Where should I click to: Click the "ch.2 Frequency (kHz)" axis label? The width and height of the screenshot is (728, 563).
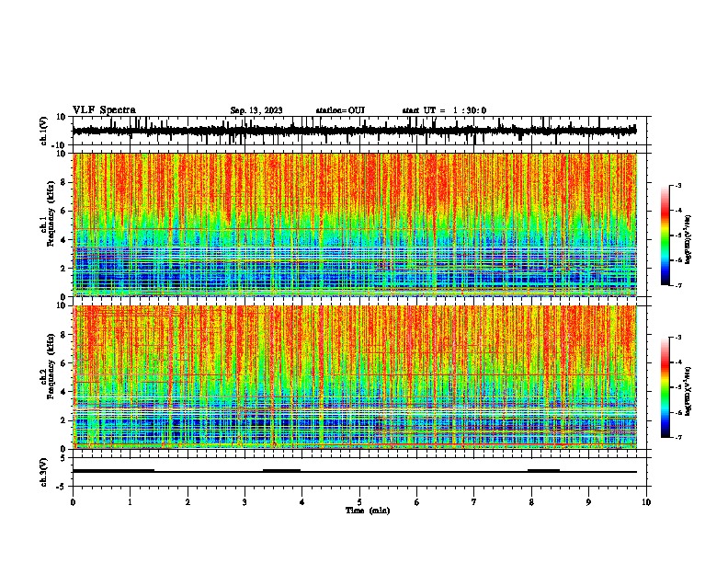coord(47,366)
